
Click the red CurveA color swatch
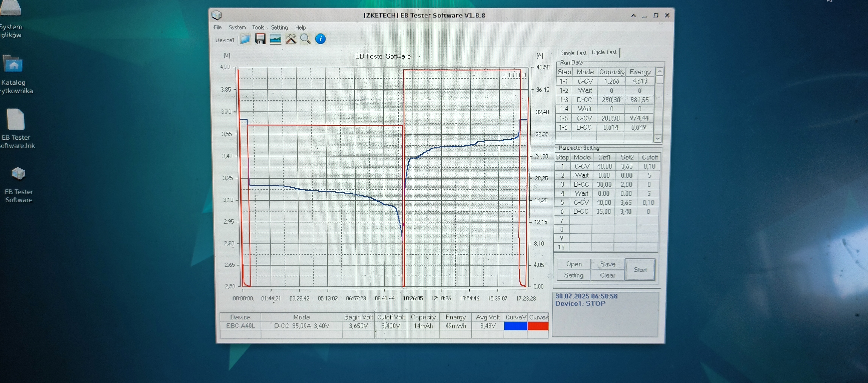coord(538,326)
